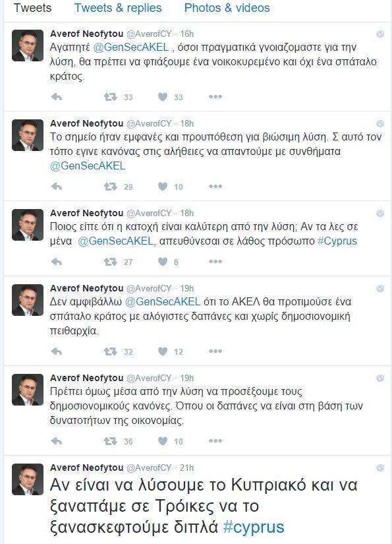Image resolution: width=392 pixels, height=544 pixels.
Task: Open the #Cyprus hashtag link
Action: tap(337, 241)
